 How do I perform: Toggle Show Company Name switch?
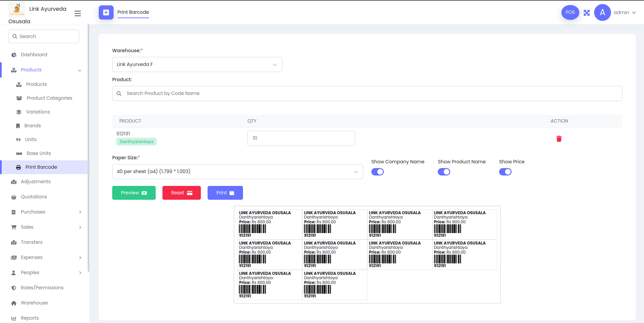tap(377, 172)
